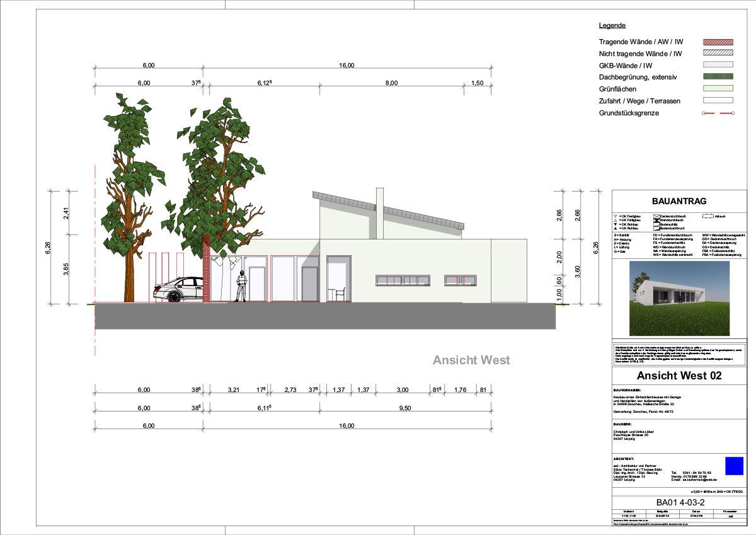Image resolution: width=756 pixels, height=535 pixels.
Task: Click the red Grundstücksgrenze line symbol in legend
Action: pyautogui.click(x=718, y=113)
